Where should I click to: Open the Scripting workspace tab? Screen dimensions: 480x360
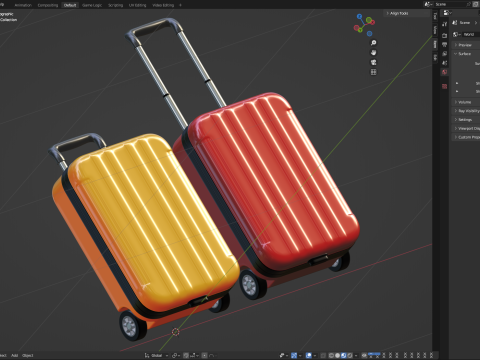tap(116, 5)
